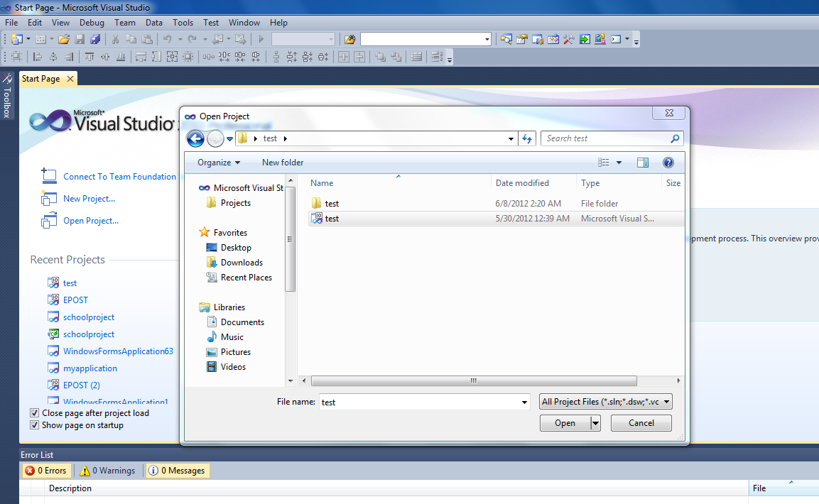Click the Start Debugging play icon
Image resolution: width=819 pixels, height=504 pixels.
tap(261, 39)
